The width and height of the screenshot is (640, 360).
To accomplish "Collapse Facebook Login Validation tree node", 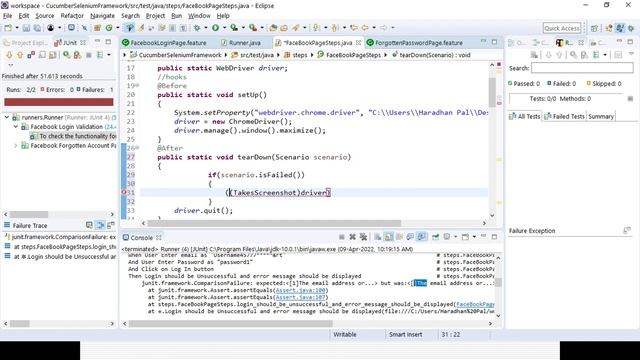I will click(16, 127).
